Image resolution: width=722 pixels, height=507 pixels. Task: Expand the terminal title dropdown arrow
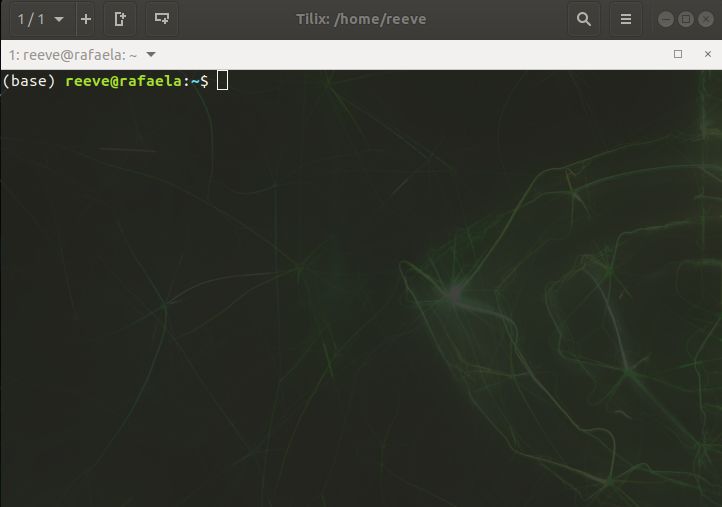[x=151, y=54]
